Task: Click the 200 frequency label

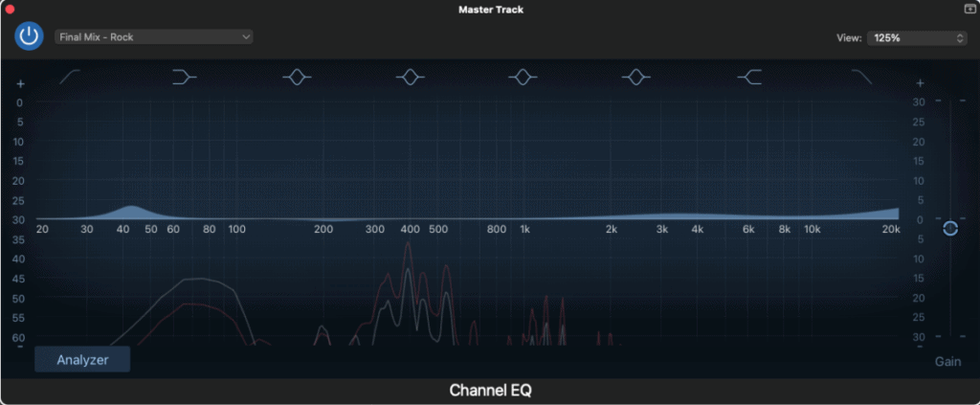Action: coord(323,230)
